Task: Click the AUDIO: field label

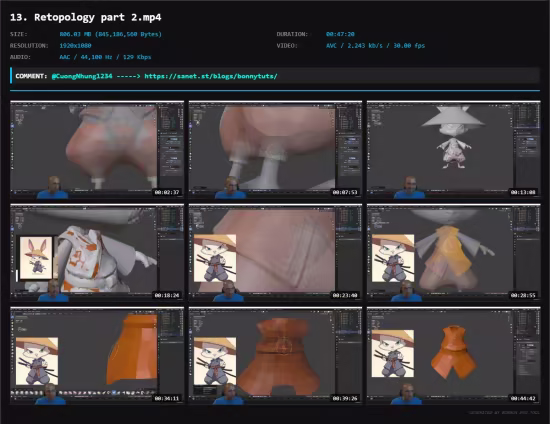Action: (20, 57)
